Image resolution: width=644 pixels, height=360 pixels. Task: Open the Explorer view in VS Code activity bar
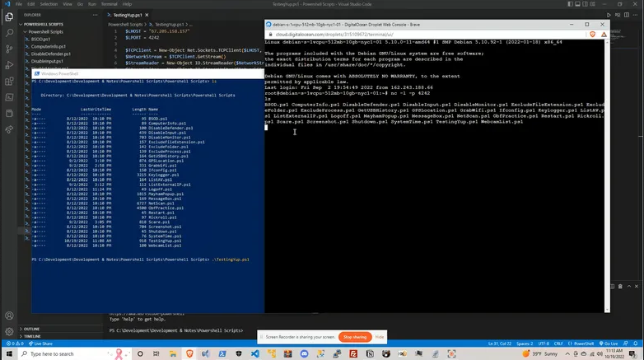(9, 16)
